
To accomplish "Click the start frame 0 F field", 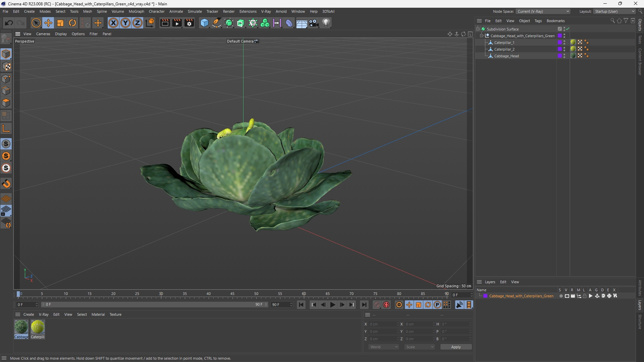I will [28, 305].
